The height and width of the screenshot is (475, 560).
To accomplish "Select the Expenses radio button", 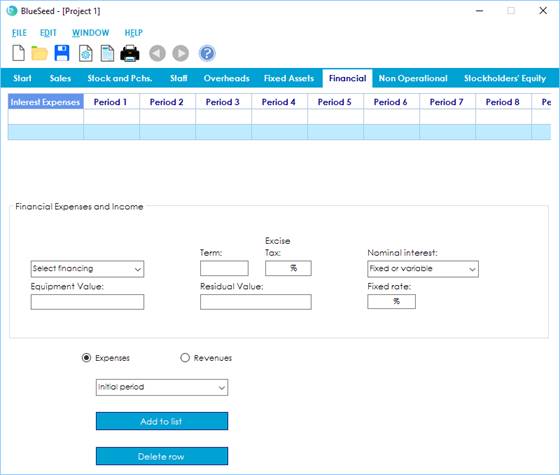I will [x=86, y=358].
